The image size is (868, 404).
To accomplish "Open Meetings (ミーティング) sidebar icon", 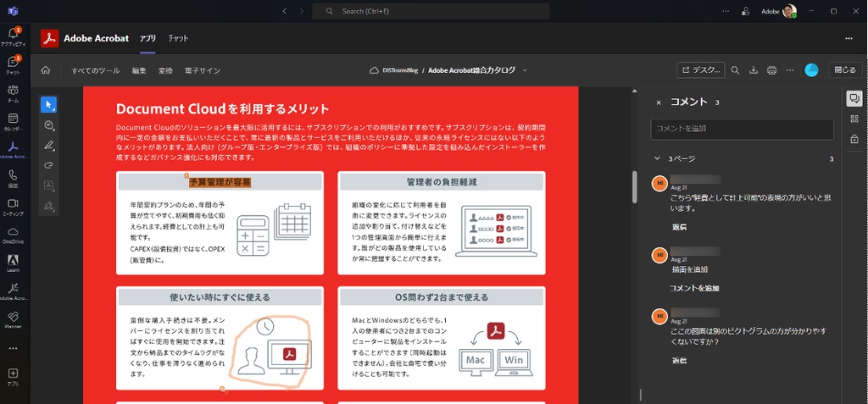I will point(14,206).
